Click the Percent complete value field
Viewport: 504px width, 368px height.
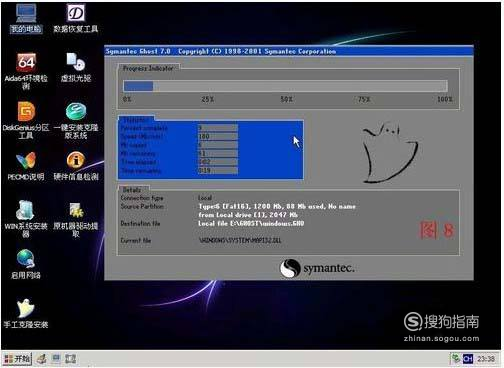pyautogui.click(x=218, y=128)
